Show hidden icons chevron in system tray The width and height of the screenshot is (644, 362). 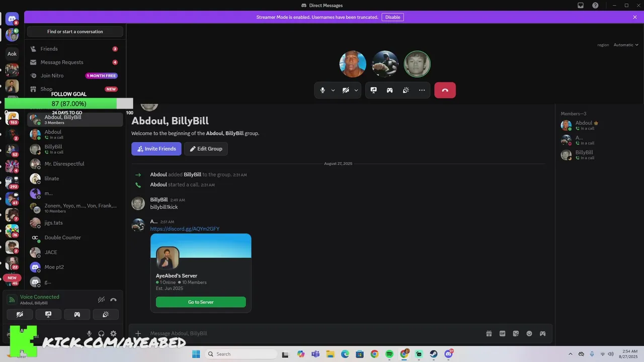pyautogui.click(x=570, y=354)
